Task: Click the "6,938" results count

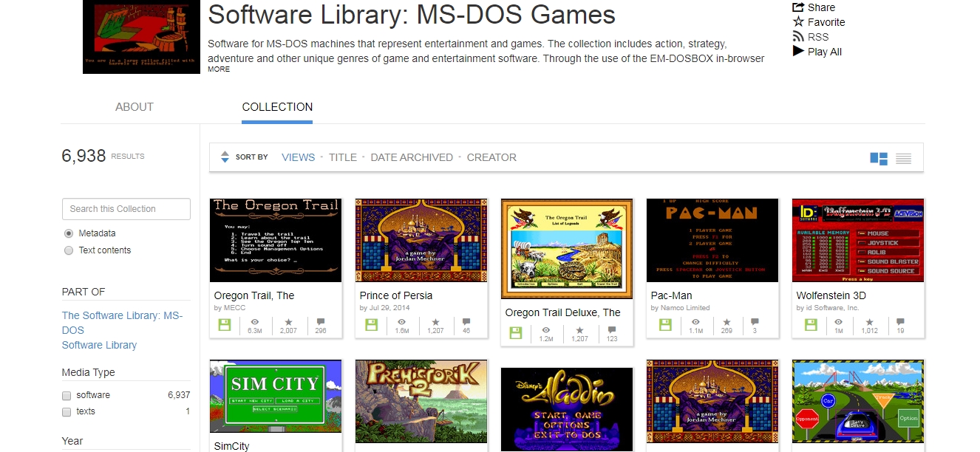Action: pyautogui.click(x=84, y=156)
